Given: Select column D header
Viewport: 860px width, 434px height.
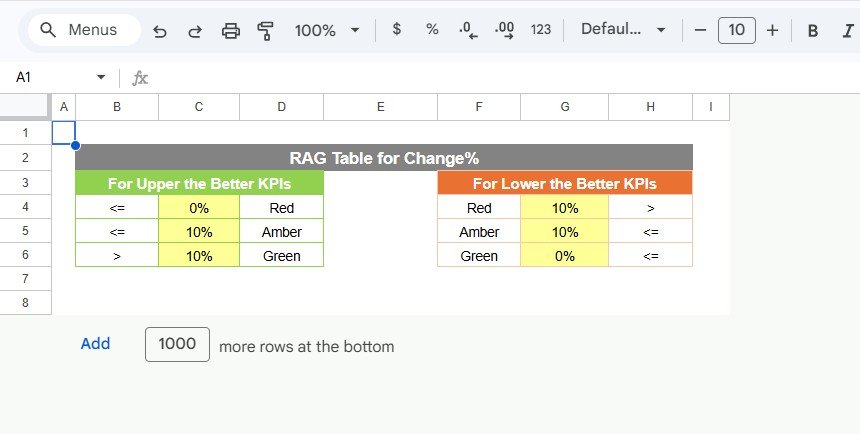Looking at the screenshot, I should 281,107.
